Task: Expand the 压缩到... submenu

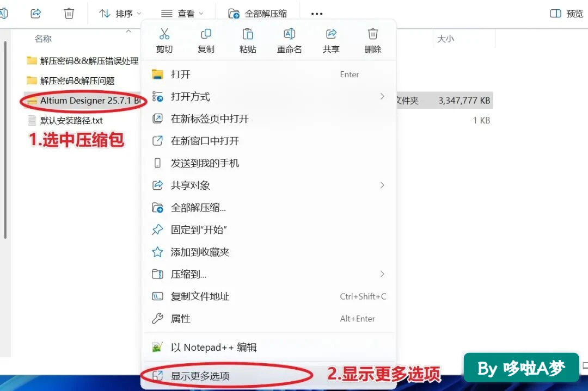Action: [x=268, y=274]
